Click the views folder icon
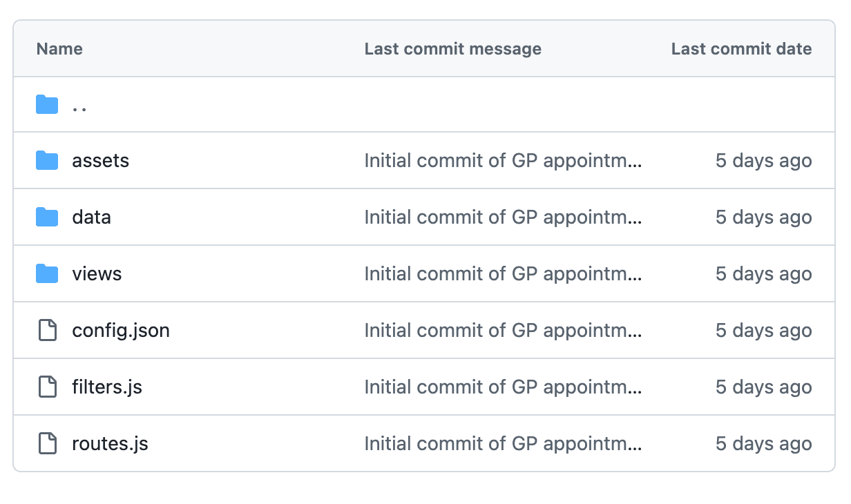Image resolution: width=851 pixels, height=504 pixels. point(47,274)
